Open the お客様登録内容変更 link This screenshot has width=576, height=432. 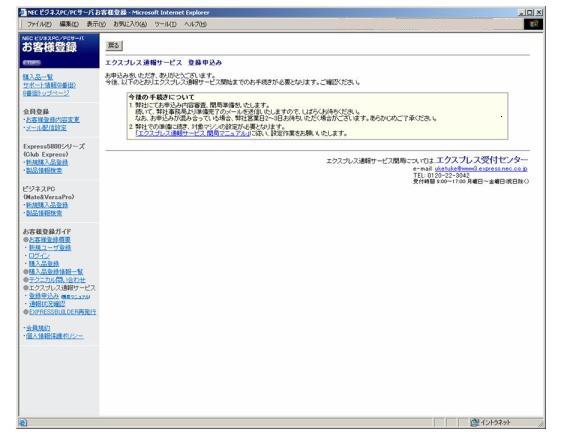click(53, 120)
